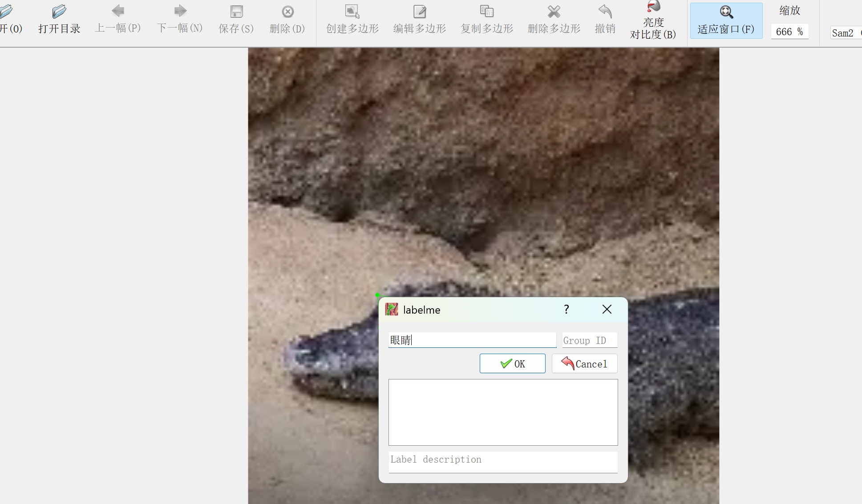The width and height of the screenshot is (862, 504).
Task: Click the Undo (撤销) arrow icon
Action: click(605, 12)
